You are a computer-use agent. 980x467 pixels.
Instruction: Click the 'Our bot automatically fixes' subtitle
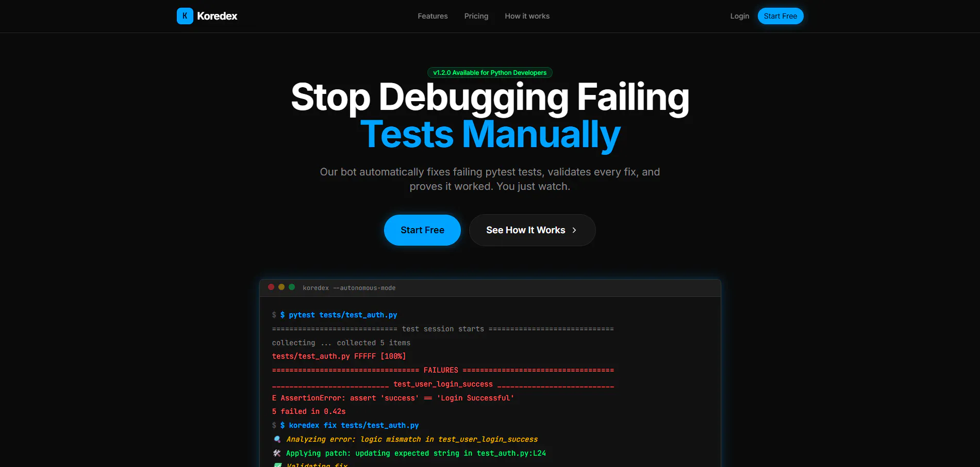(x=490, y=179)
